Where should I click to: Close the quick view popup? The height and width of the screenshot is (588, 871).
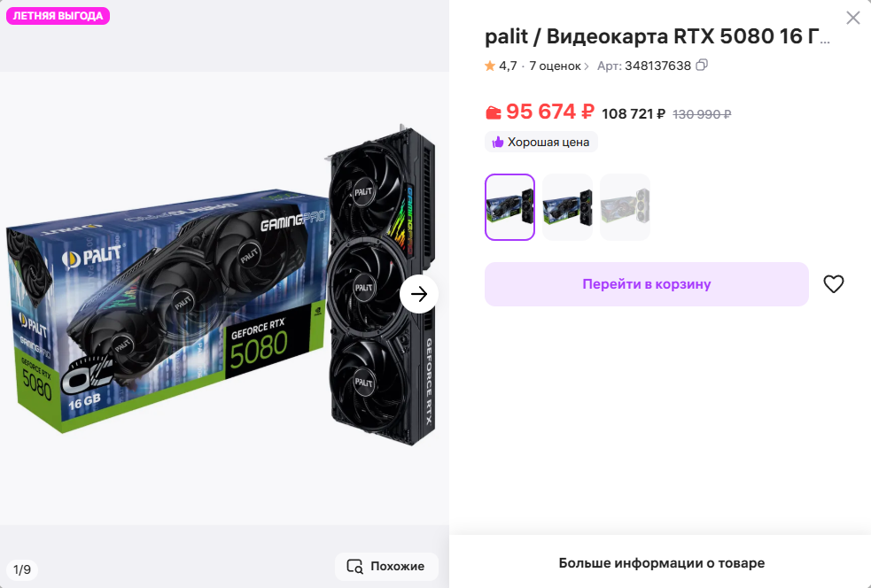click(x=852, y=18)
